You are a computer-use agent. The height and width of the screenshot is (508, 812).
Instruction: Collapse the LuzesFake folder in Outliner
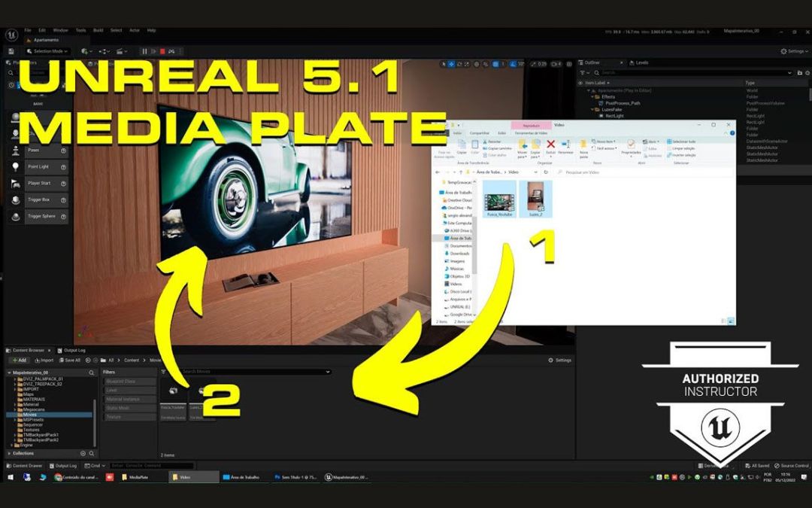tap(592, 110)
